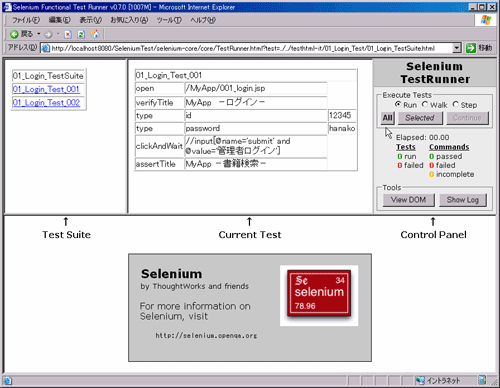Click the Back arrow icon in toolbar
The width and height of the screenshot is (500, 388).
(14, 34)
